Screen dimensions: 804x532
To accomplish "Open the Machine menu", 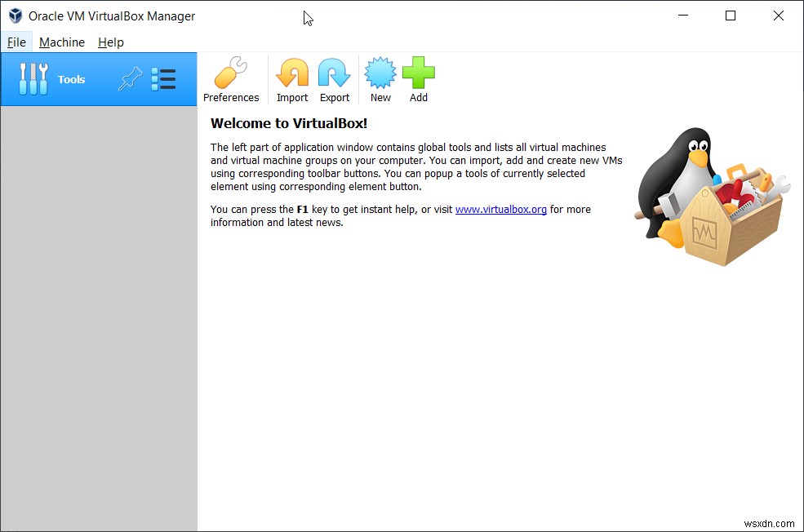I will (x=61, y=42).
